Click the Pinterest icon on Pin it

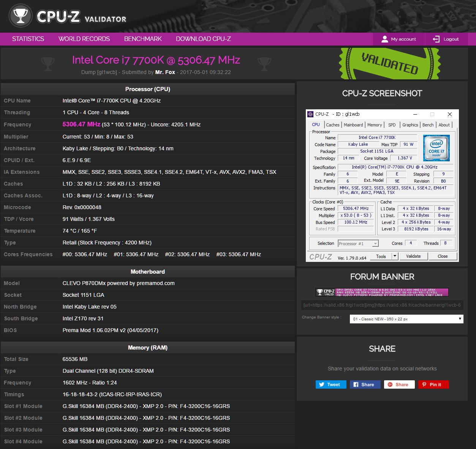pyautogui.click(x=424, y=384)
